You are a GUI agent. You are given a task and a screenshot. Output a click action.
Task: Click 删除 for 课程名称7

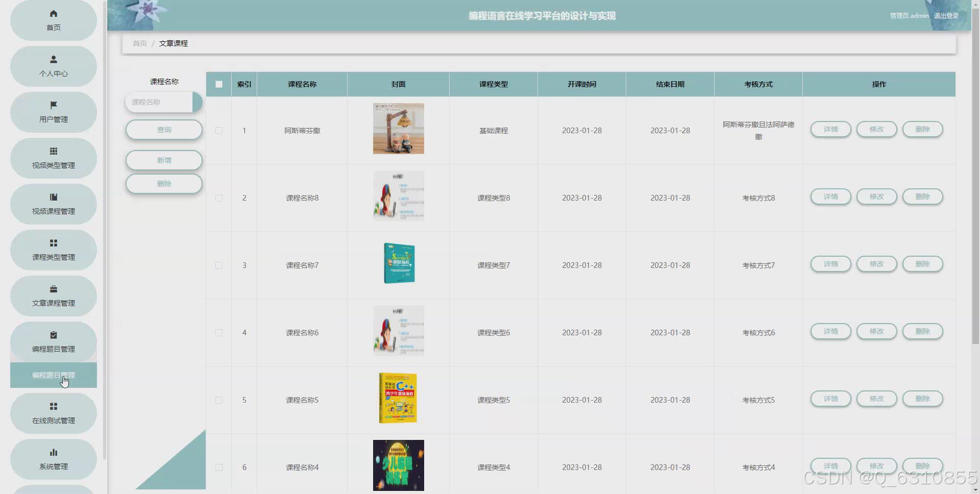point(922,264)
